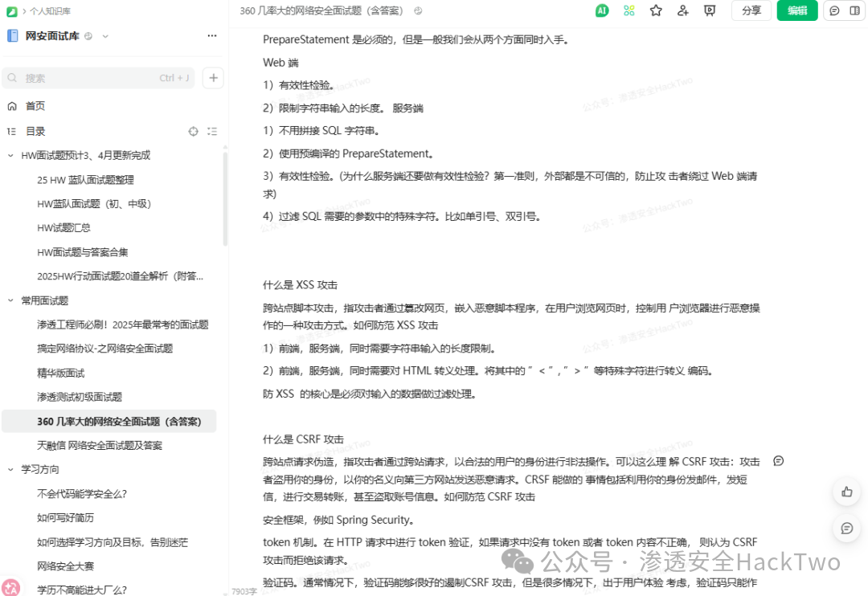Collapse HW面试题预计3、4月更新完成 section

pos(10,156)
